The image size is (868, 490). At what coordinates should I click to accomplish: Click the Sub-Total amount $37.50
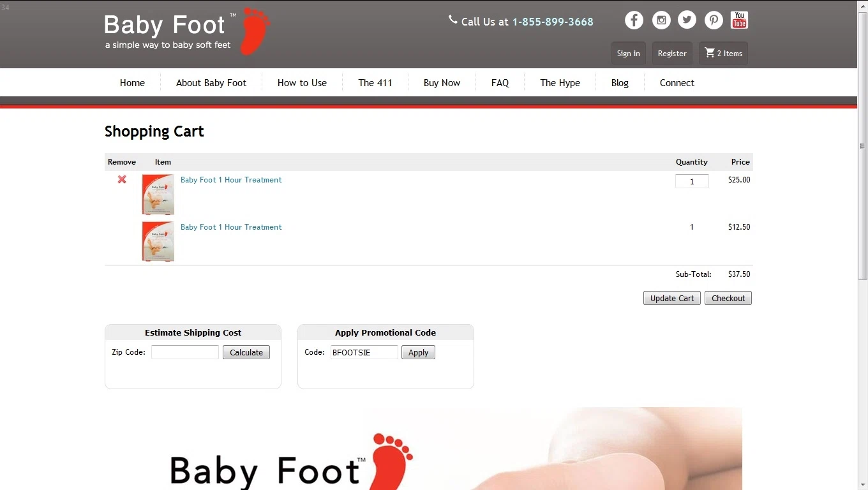click(x=739, y=274)
